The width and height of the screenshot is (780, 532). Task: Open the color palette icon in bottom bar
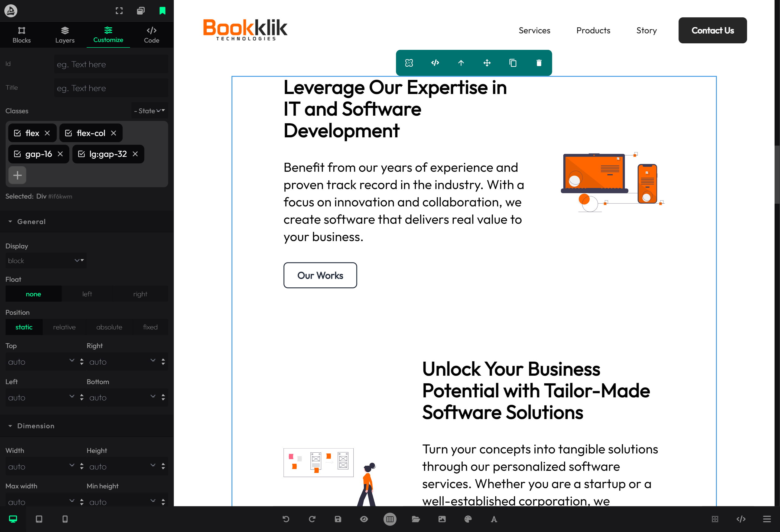[x=468, y=519]
